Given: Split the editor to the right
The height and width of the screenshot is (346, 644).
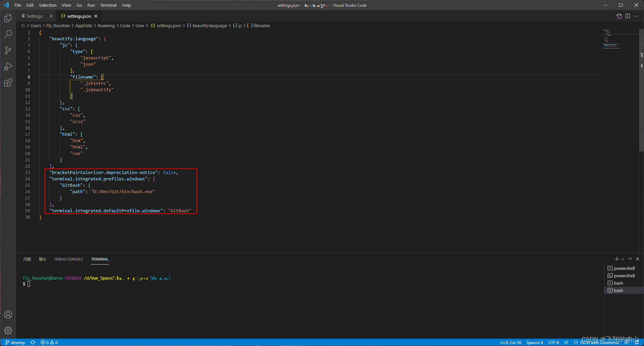Looking at the screenshot, I should tap(628, 16).
